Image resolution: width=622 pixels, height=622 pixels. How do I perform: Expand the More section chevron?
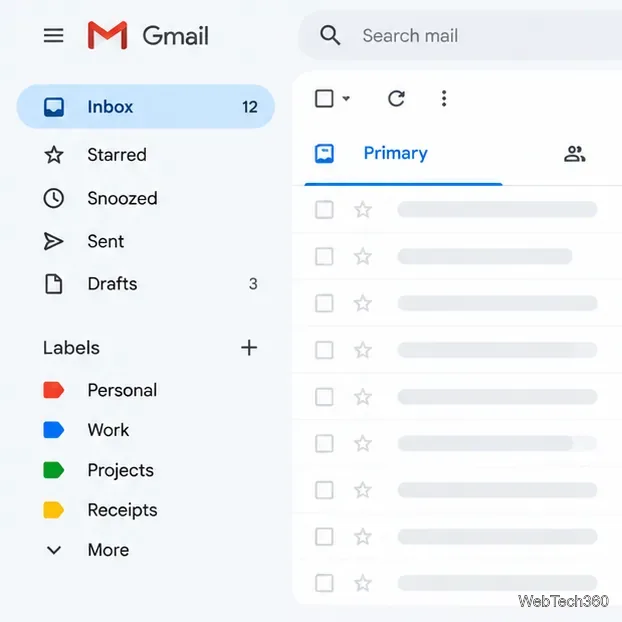coord(54,550)
